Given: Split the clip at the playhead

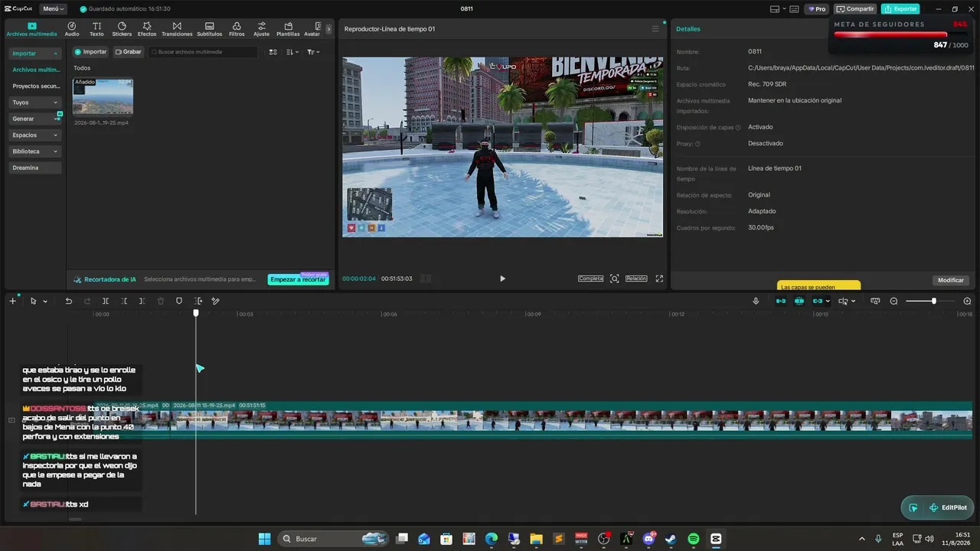Looking at the screenshot, I should coord(106,301).
